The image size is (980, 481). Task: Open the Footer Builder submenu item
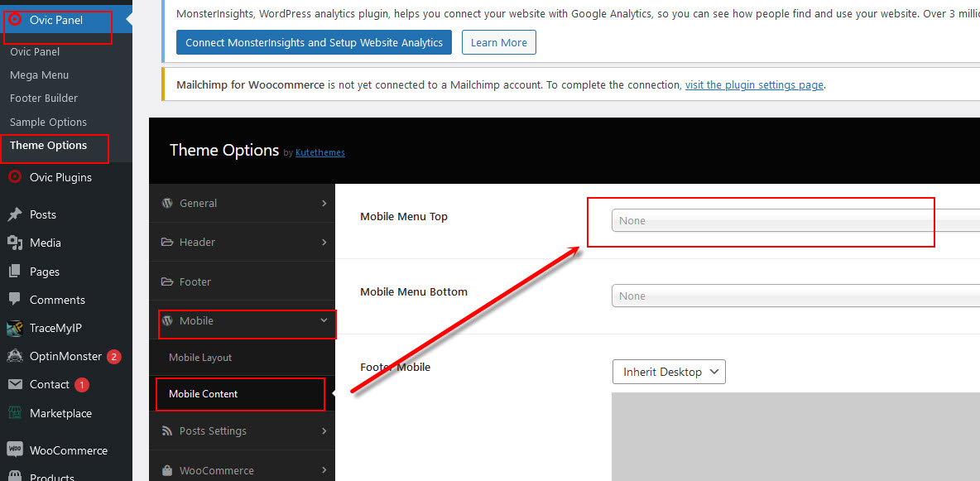click(x=44, y=99)
